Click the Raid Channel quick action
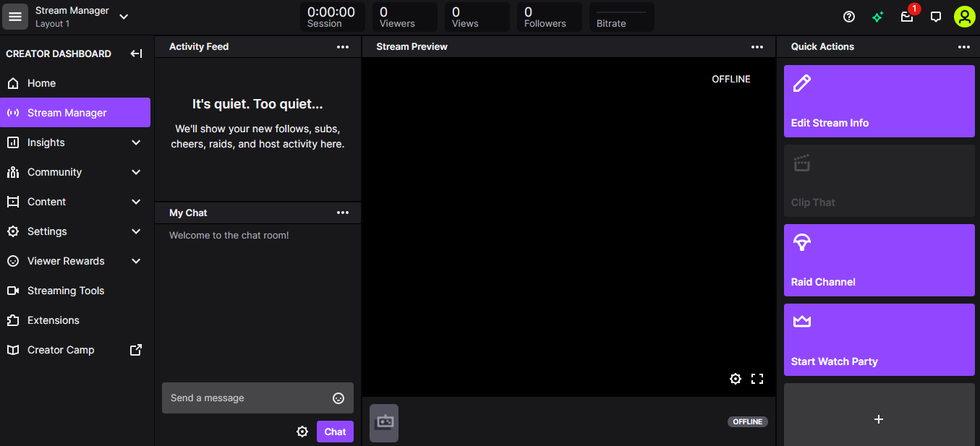 point(879,260)
